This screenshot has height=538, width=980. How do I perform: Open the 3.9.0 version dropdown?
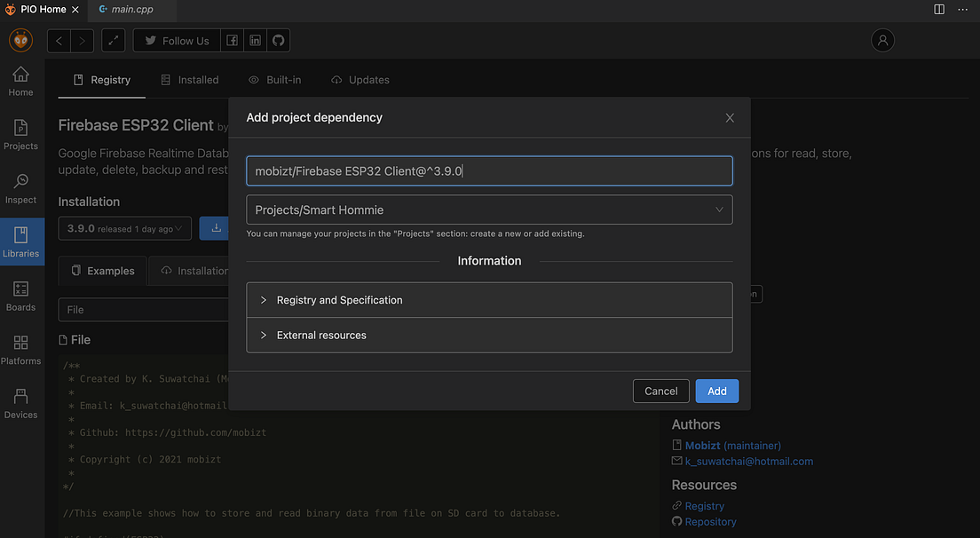(x=124, y=228)
